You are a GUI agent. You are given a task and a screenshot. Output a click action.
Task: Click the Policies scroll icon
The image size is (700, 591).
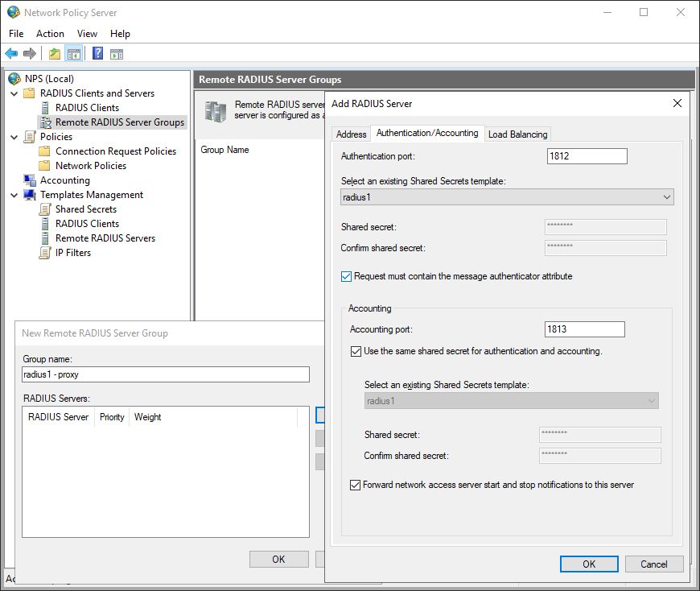coord(30,137)
